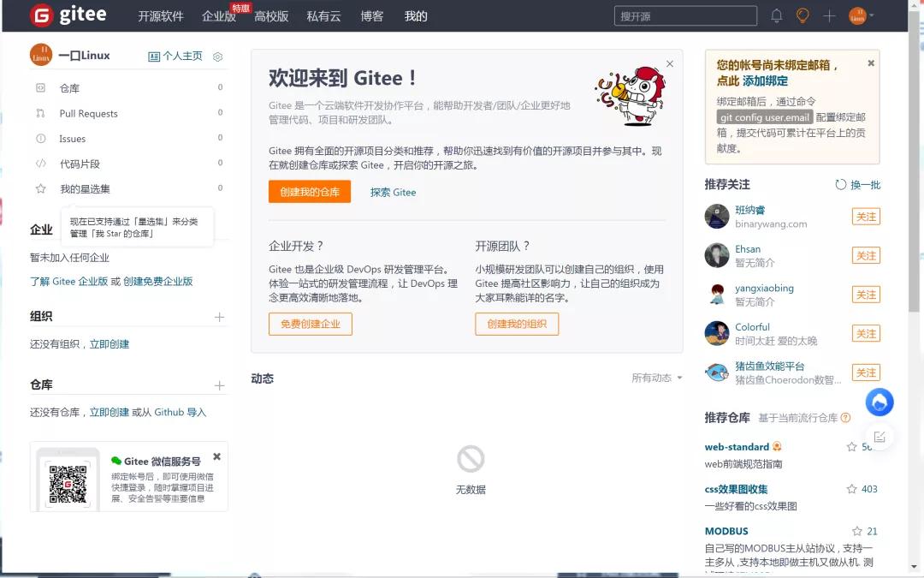
Task: Click the plus icon in the top navigation
Action: 829,16
